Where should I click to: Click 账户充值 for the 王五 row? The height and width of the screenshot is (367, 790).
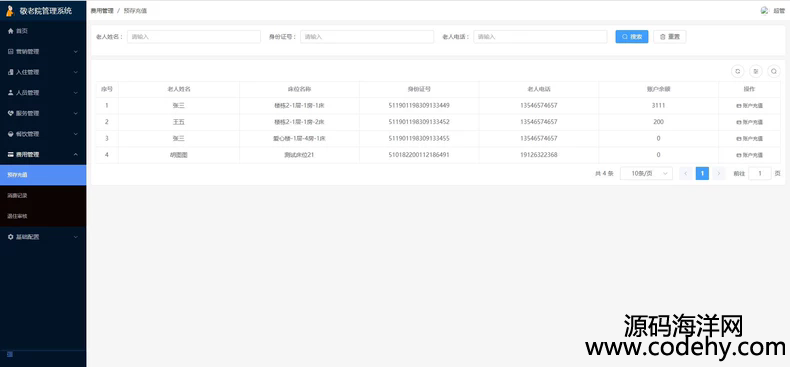tap(750, 122)
